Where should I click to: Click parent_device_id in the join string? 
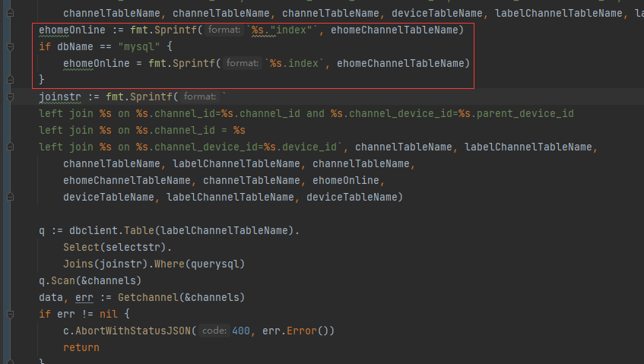(525, 114)
